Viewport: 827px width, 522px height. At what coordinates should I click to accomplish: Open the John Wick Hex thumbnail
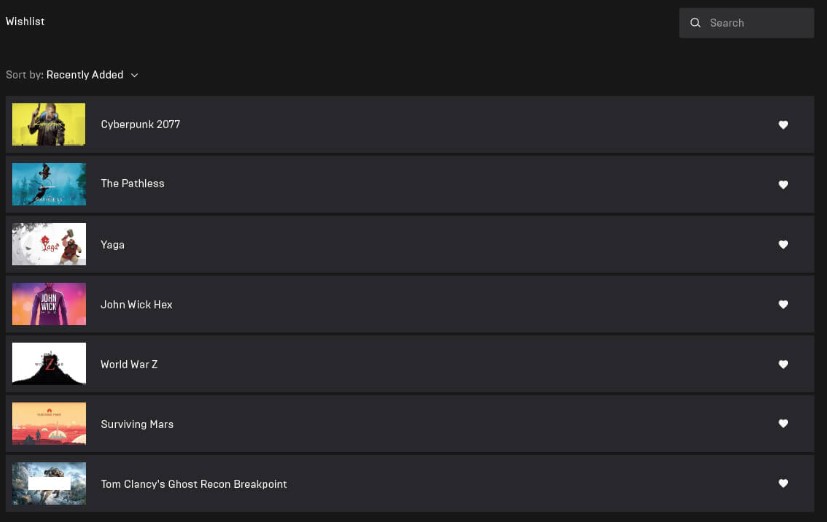click(x=49, y=304)
